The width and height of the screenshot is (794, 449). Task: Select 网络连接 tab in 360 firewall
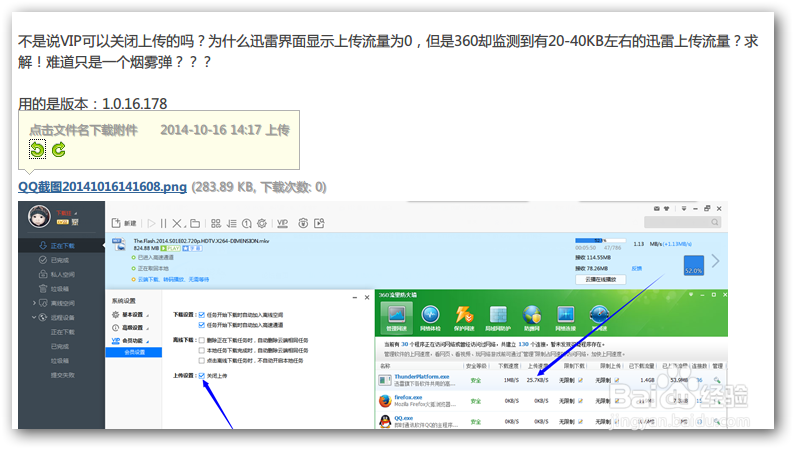[x=565, y=318]
